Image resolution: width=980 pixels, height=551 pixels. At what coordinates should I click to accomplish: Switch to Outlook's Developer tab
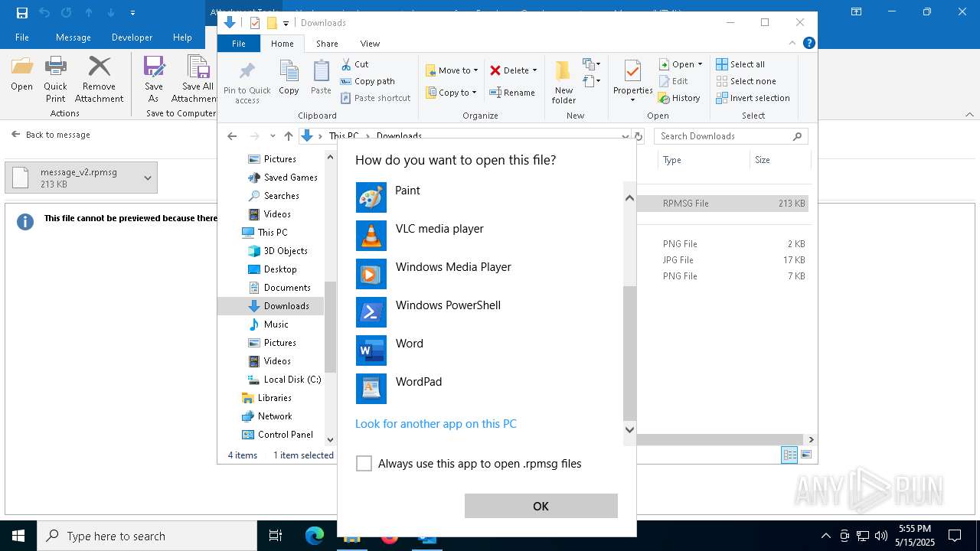coord(132,37)
